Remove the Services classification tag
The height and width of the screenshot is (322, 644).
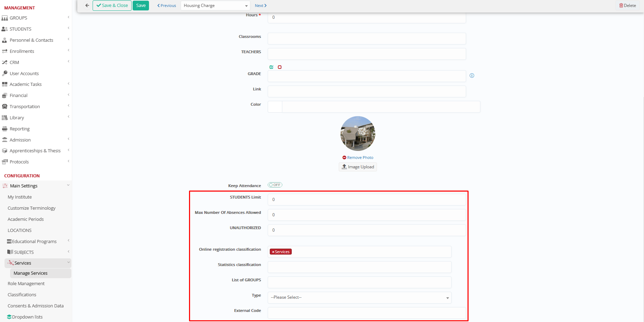273,252
